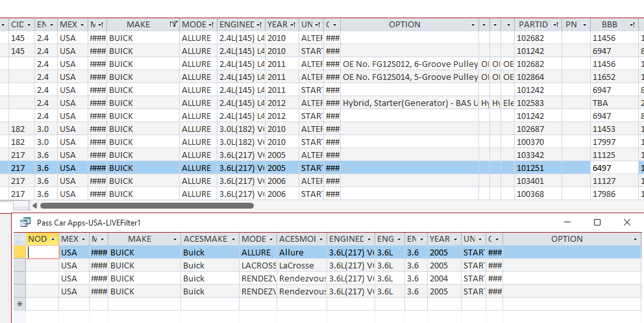
Task: Click the left scroll arrow of horizontal scrollbar
Action: tap(34, 205)
